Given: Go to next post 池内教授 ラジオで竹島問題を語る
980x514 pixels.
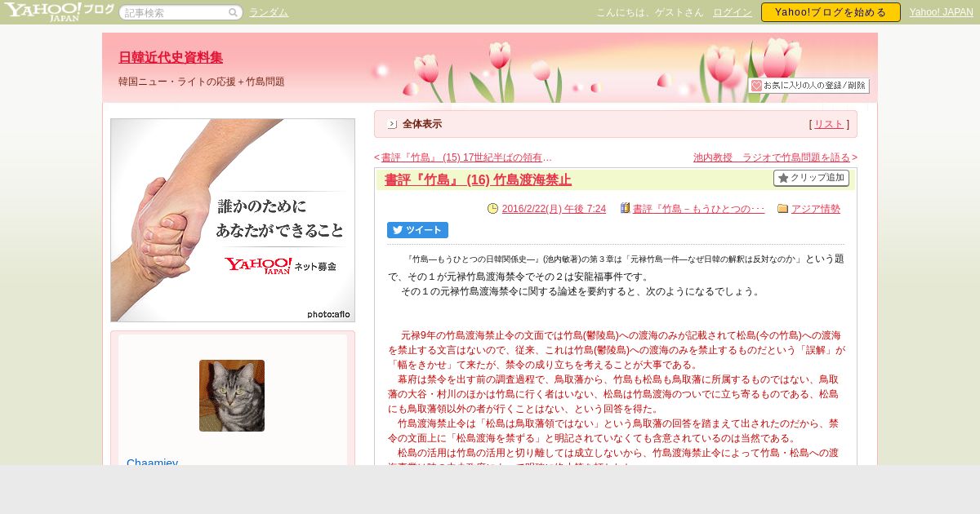Looking at the screenshot, I should (772, 157).
